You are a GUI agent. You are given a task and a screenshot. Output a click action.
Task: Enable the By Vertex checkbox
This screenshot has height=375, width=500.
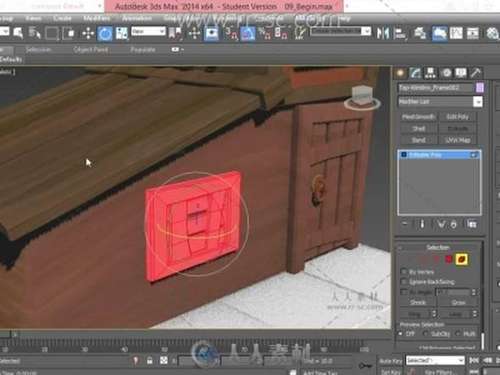(x=404, y=272)
